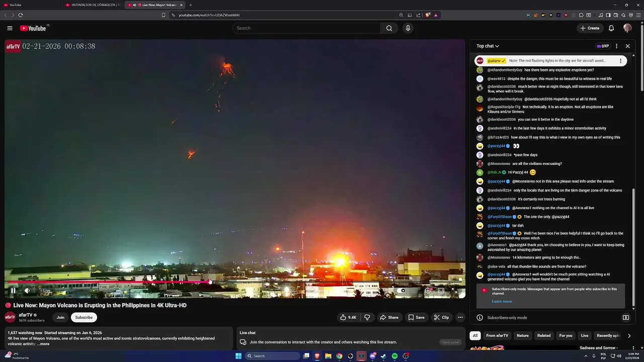This screenshot has height=362, width=644.
Task: Open the Windows Start menu
Action: (238, 356)
